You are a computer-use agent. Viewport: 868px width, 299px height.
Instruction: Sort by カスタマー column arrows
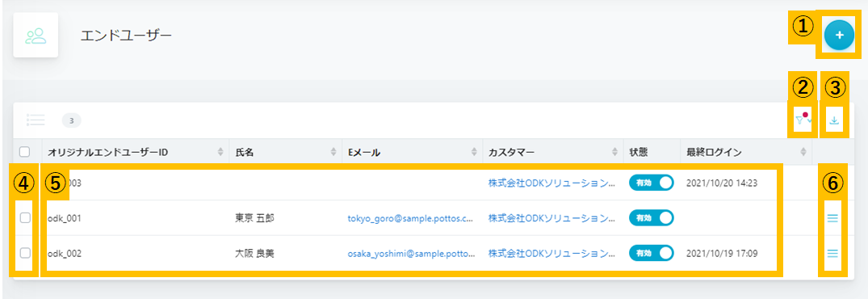(x=614, y=152)
